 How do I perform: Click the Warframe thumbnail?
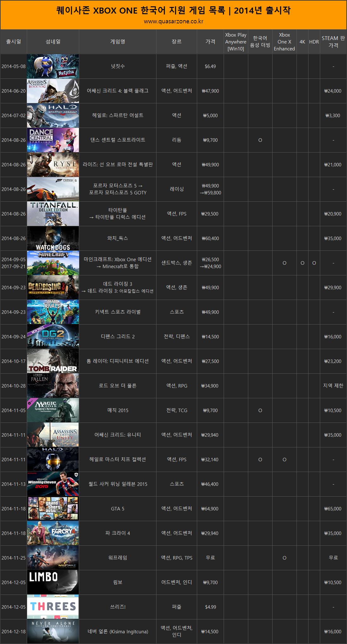coord(53,558)
